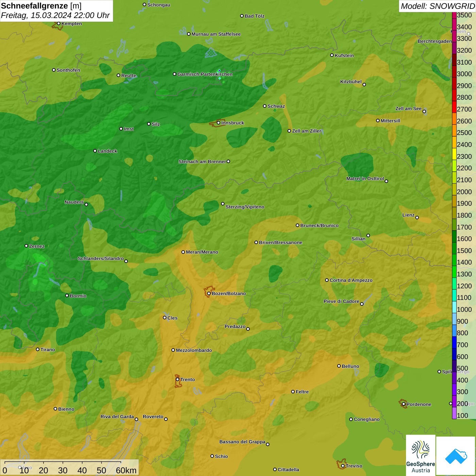Screen dimensions: 476x476
Task: Click the 'Cittadella' label
Action: click(288, 470)
